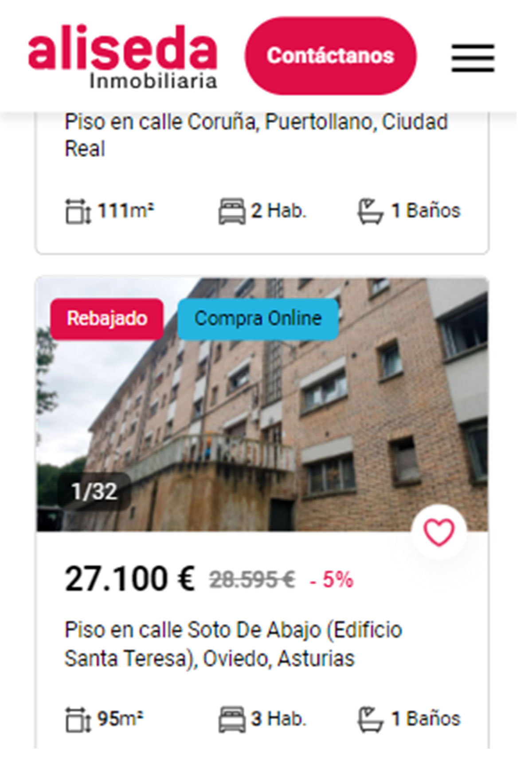
Task: Click the Rebajado badge
Action: pyautogui.click(x=107, y=319)
